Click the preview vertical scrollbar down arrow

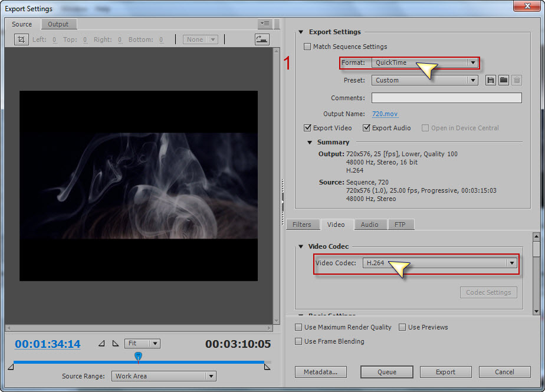(277, 321)
